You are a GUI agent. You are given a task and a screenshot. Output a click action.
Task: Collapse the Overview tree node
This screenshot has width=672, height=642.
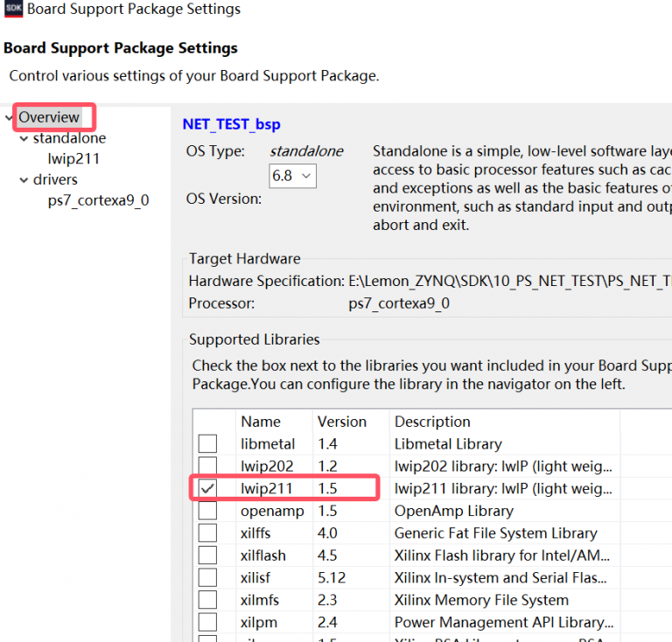pyautogui.click(x=9, y=117)
